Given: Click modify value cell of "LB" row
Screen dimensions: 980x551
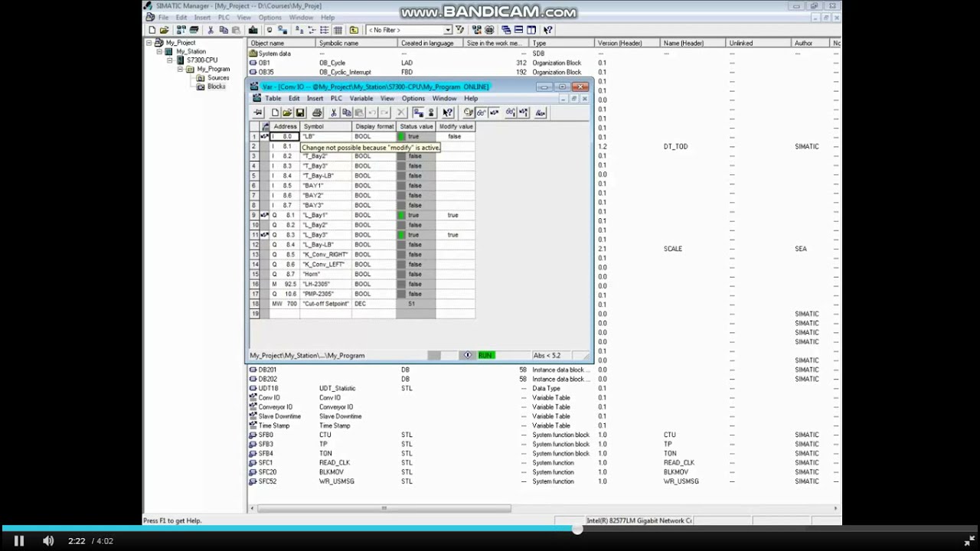Looking at the screenshot, I should point(456,136).
